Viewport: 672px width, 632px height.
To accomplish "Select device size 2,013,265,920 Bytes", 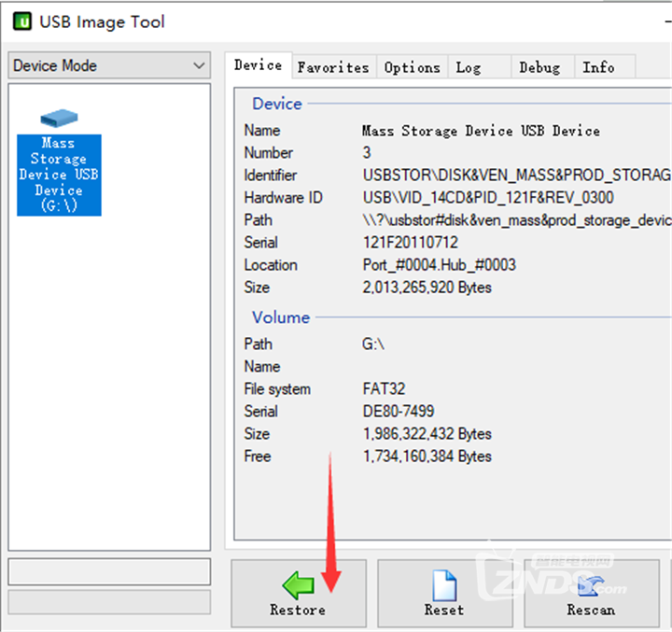I will click(x=427, y=288).
